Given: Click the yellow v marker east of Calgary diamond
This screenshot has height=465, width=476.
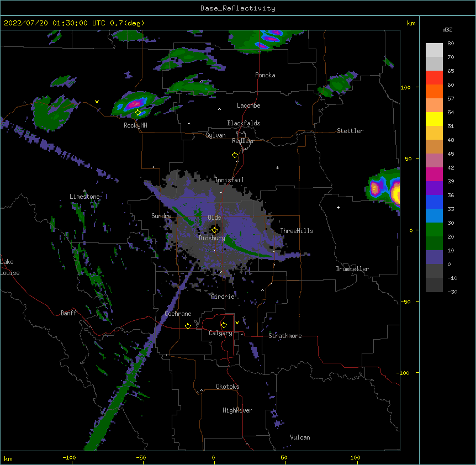Looking at the screenshot, I should [x=237, y=323].
